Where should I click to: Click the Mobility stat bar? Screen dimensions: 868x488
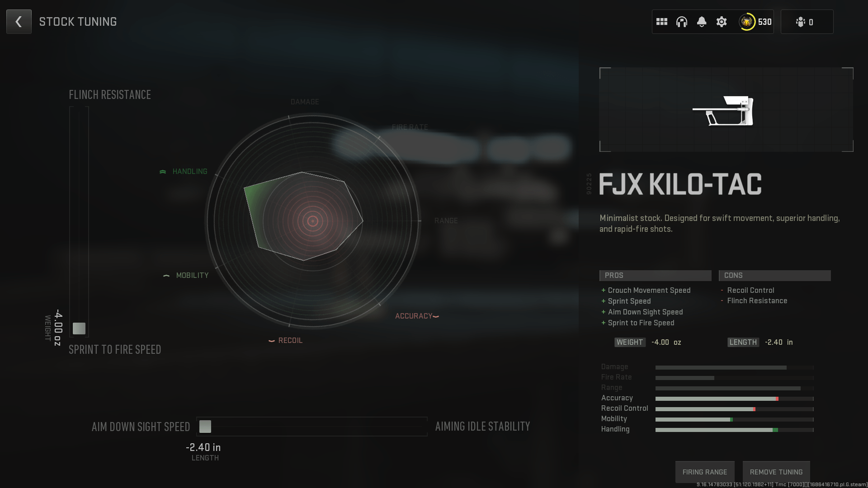point(735,419)
